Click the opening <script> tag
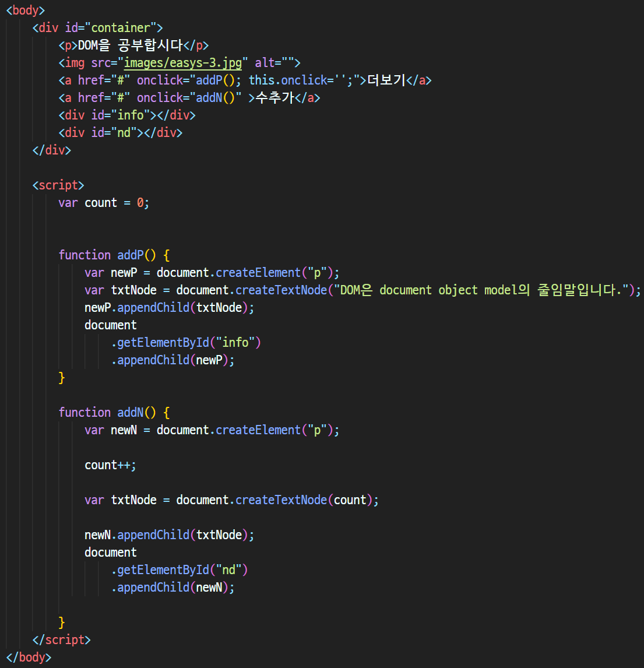 [x=58, y=185]
